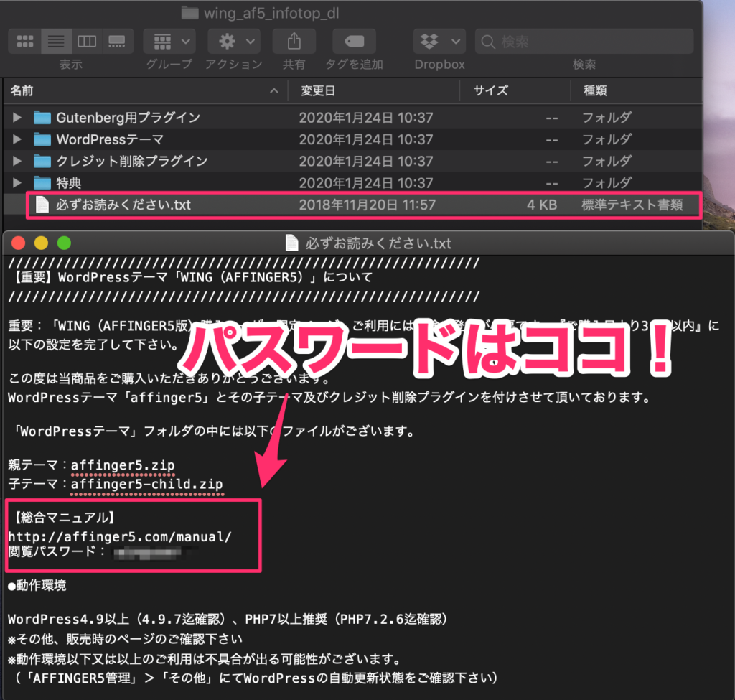Zoom the text editor window
The width and height of the screenshot is (735, 700).
pyautogui.click(x=64, y=243)
